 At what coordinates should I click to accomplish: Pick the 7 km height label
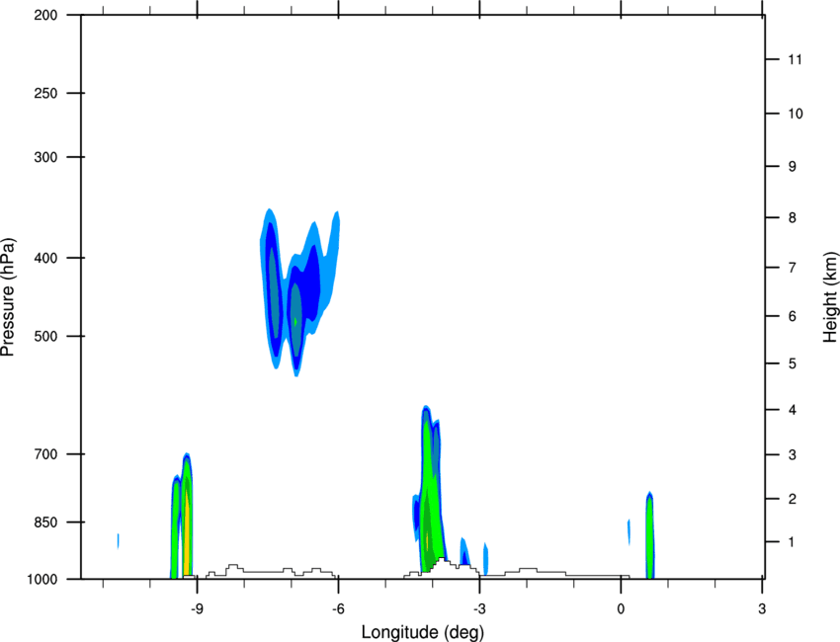pos(793,268)
